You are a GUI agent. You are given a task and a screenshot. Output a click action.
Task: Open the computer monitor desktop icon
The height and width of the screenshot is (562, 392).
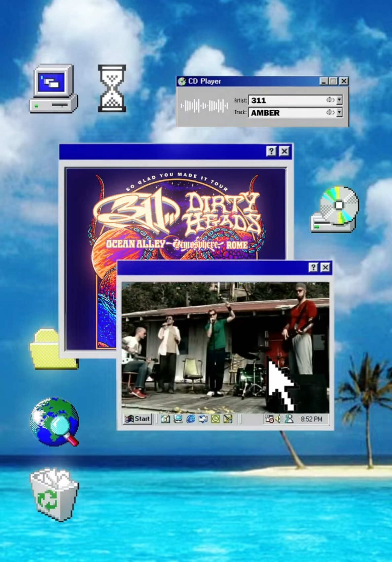tap(54, 89)
